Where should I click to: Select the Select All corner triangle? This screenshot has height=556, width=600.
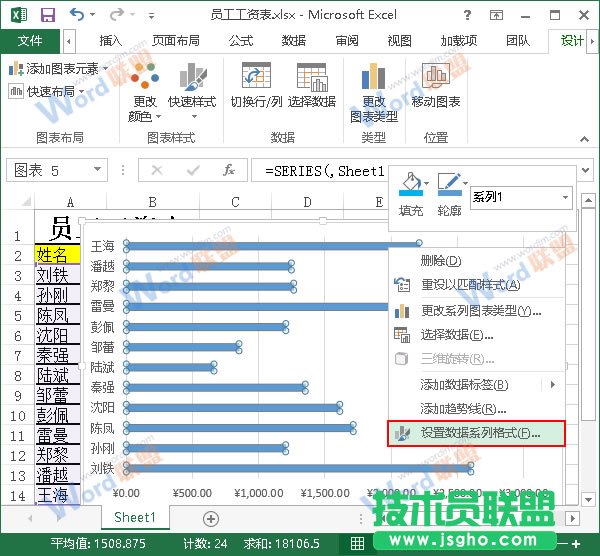[x=26, y=201]
